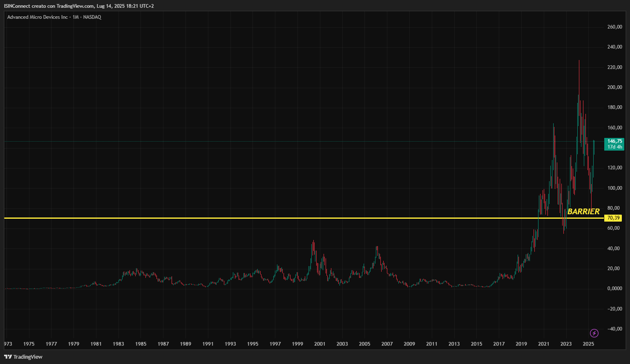This screenshot has height=364, width=630.
Task: Click the 2021 year on time axis
Action: 544,344
